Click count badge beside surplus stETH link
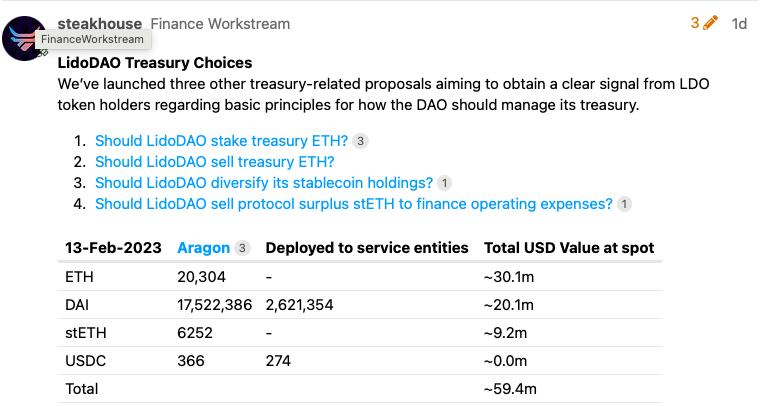Viewport: 764px width, 406px height. pos(624,204)
